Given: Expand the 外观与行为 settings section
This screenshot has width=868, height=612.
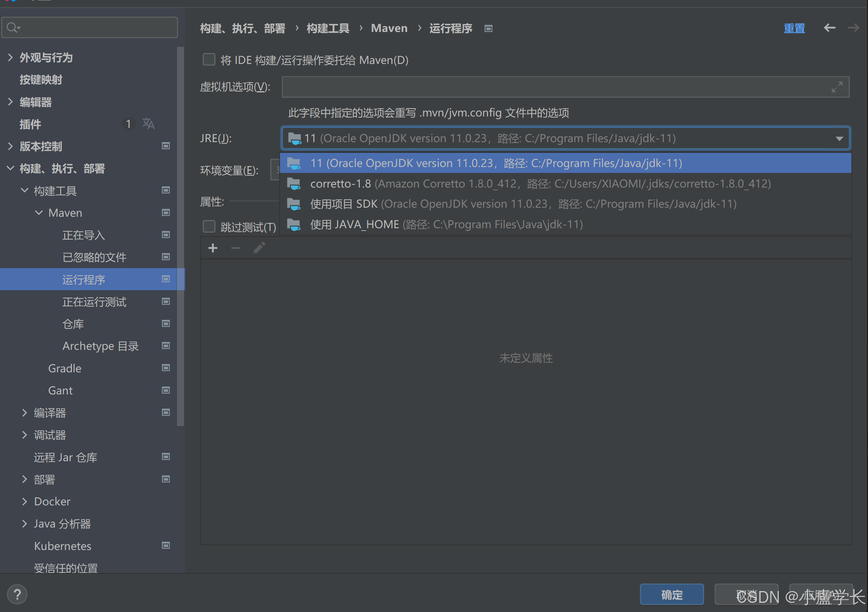Looking at the screenshot, I should point(10,58).
